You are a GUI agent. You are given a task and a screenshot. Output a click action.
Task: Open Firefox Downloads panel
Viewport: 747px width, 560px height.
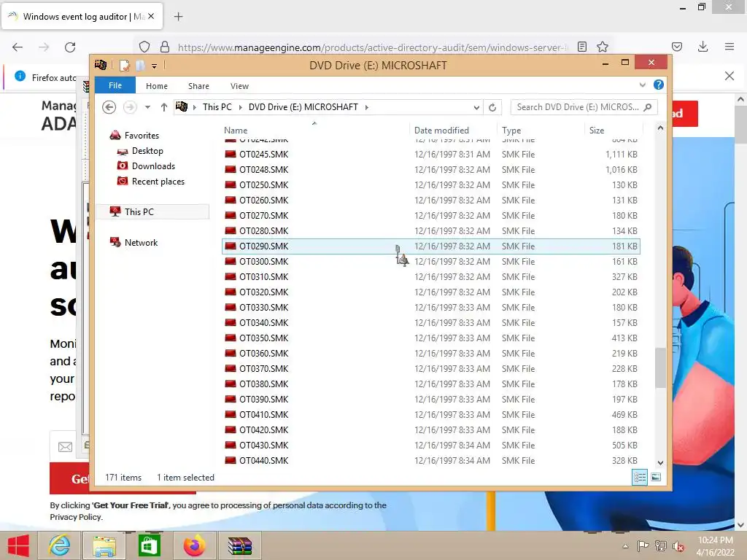tap(703, 47)
